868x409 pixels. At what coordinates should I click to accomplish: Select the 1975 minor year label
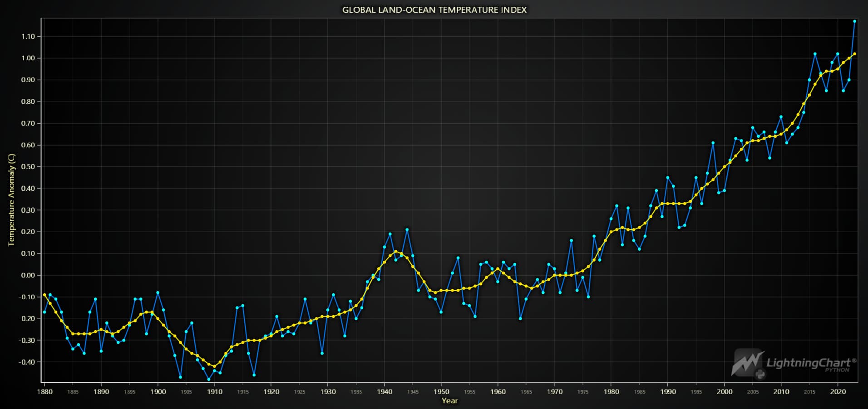point(583,392)
